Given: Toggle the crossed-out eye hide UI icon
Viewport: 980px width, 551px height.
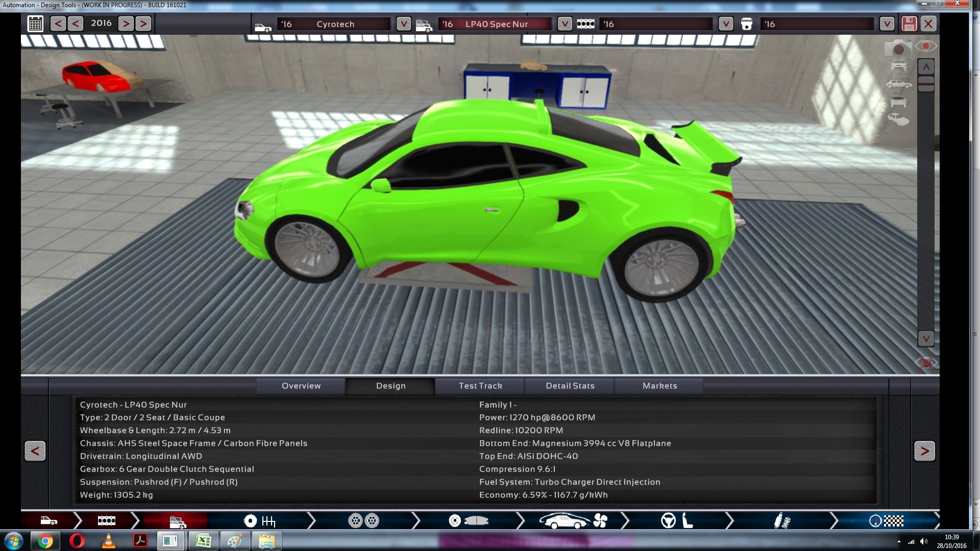Looking at the screenshot, I should point(926,363).
